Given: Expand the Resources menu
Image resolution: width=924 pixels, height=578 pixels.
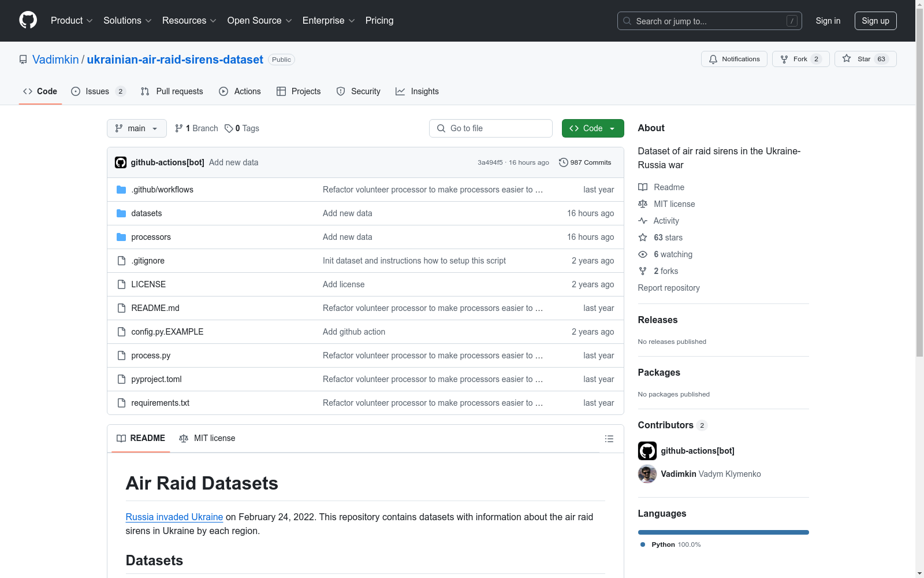Looking at the screenshot, I should pyautogui.click(x=189, y=21).
